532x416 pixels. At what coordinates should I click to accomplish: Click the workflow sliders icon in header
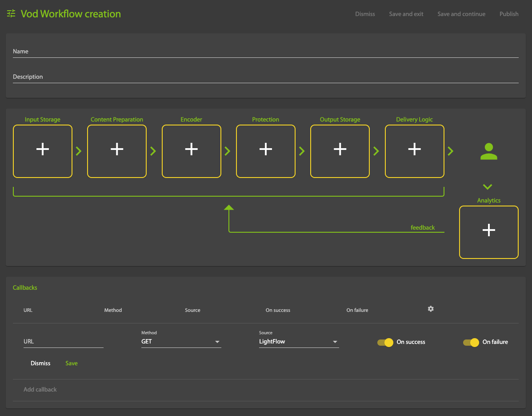11,14
